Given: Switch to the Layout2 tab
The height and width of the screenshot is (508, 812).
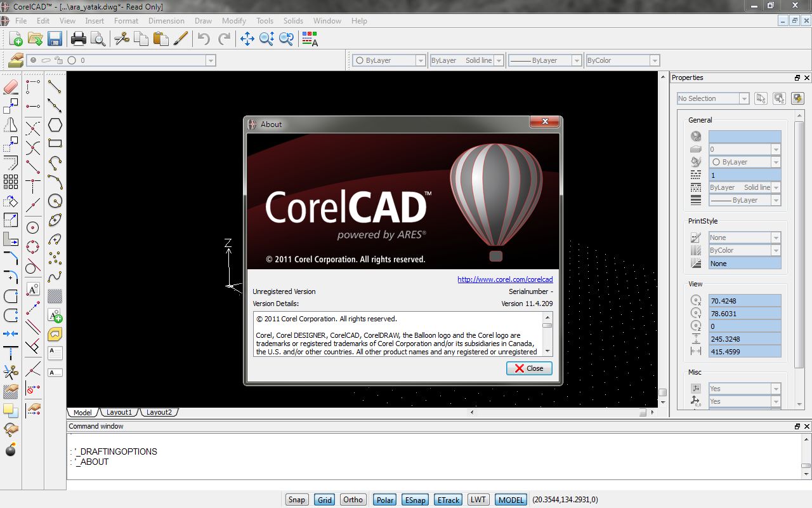Looking at the screenshot, I should 159,412.
